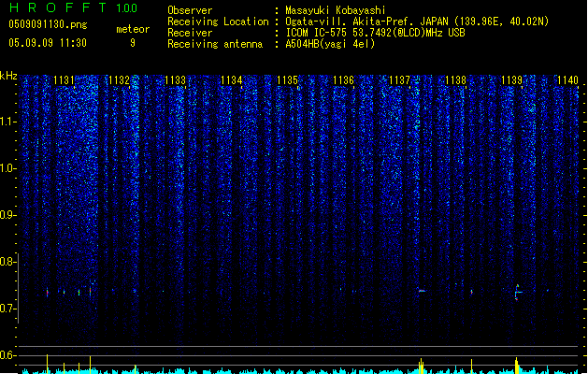Click the 0.9 kHz axis label
588x374 pixels.
click(7, 215)
